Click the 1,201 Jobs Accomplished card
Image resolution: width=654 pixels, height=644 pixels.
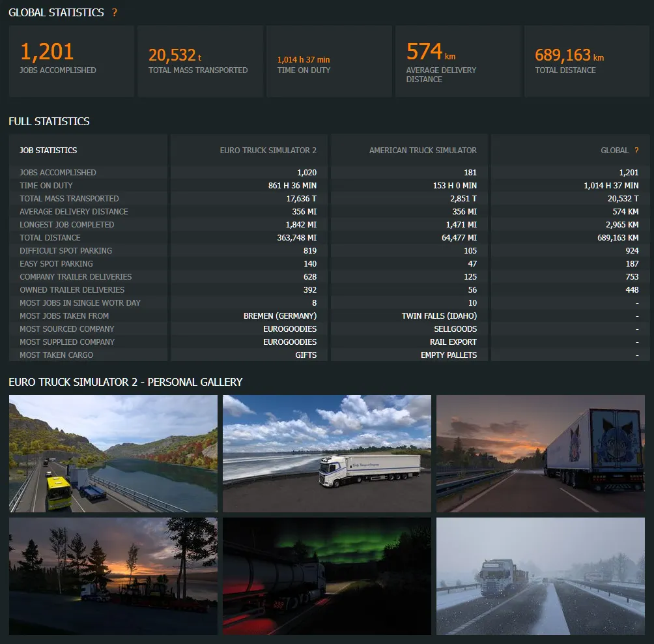click(71, 61)
